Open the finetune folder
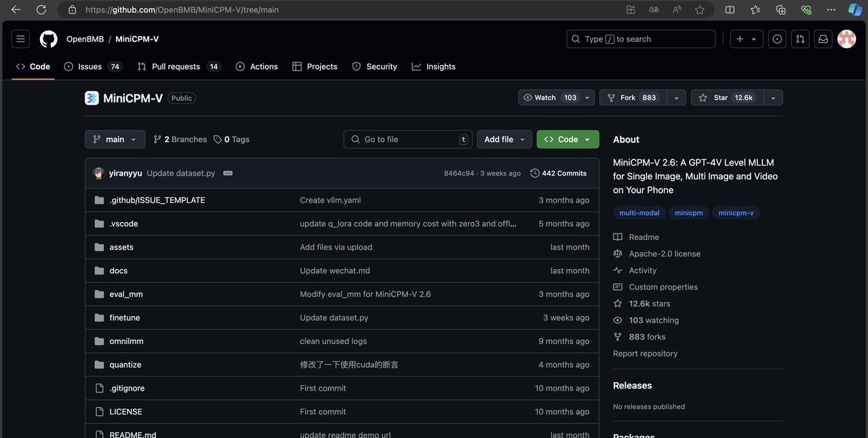 pos(125,318)
